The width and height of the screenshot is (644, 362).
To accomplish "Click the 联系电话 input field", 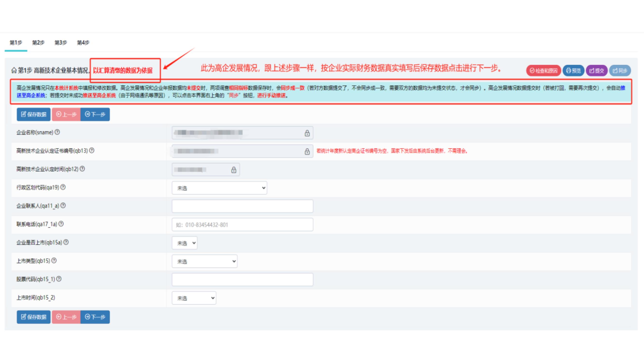I will pyautogui.click(x=242, y=225).
